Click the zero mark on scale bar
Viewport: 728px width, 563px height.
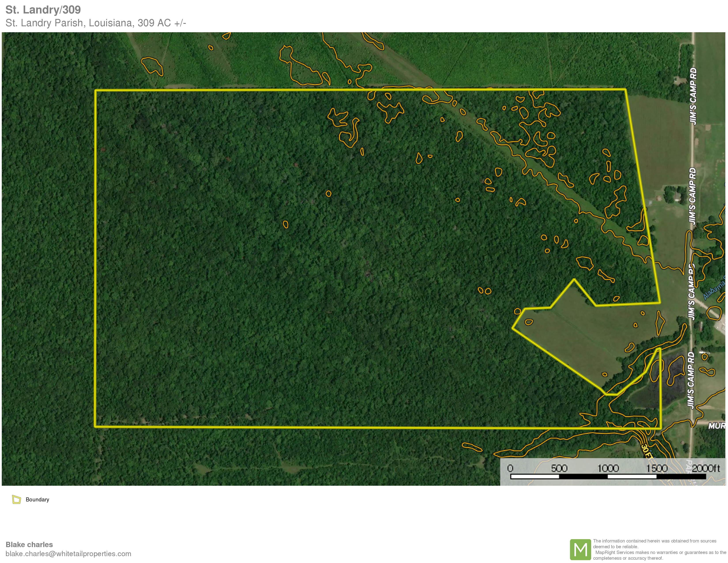tap(510, 468)
